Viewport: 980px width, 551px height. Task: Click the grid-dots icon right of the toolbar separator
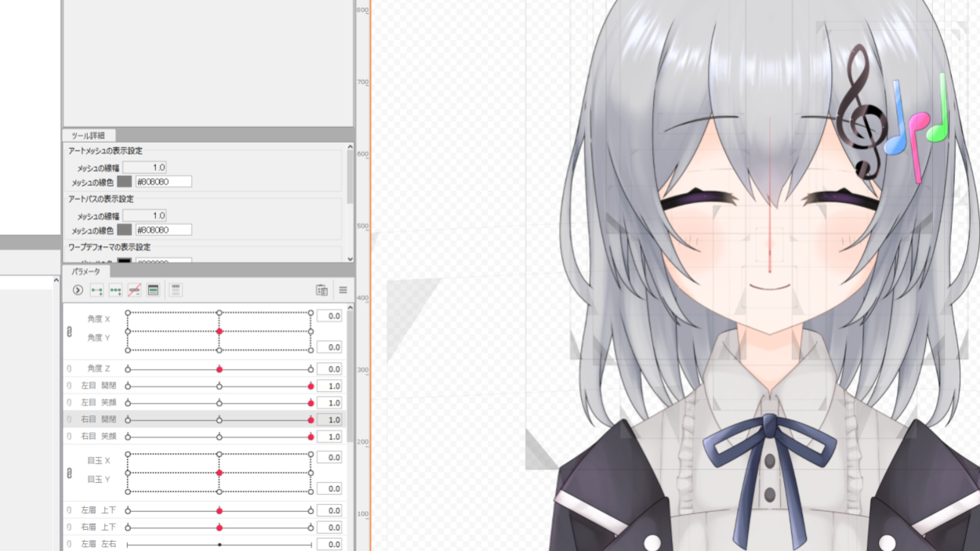176,290
